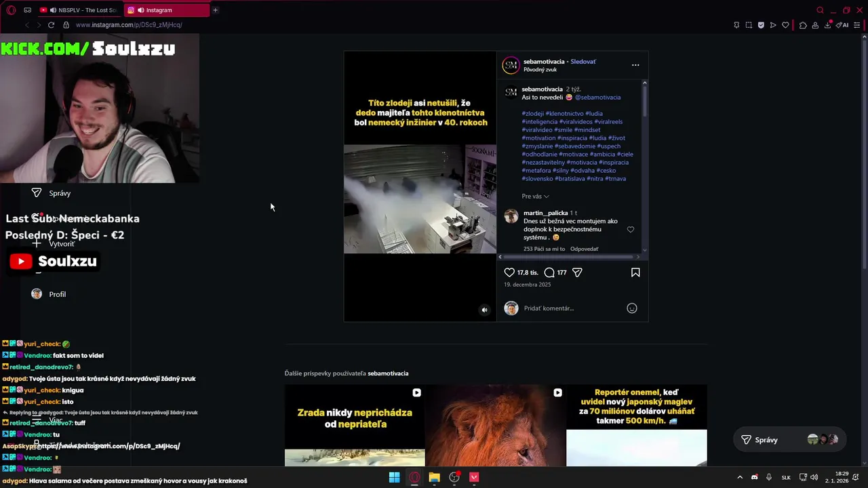Open Easy Setup sliders menu
Viewport: 868px width, 488px height.
coord(857,25)
